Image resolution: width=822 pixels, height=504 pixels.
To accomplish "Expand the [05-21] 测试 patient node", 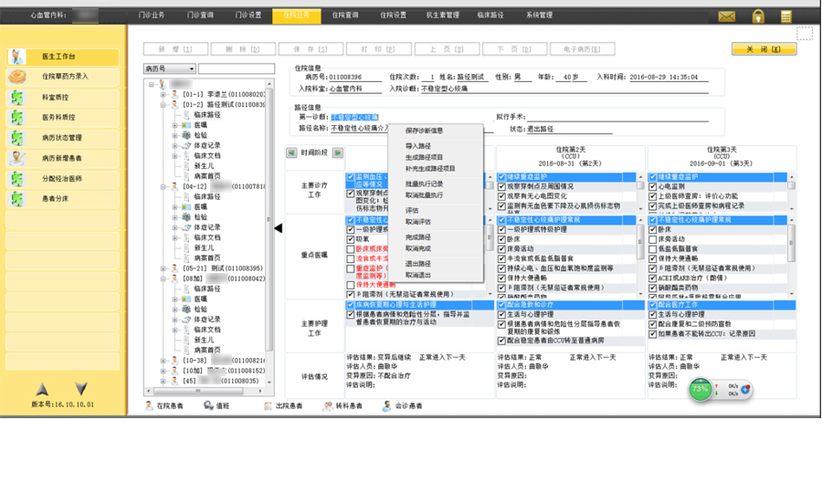I will [x=163, y=268].
